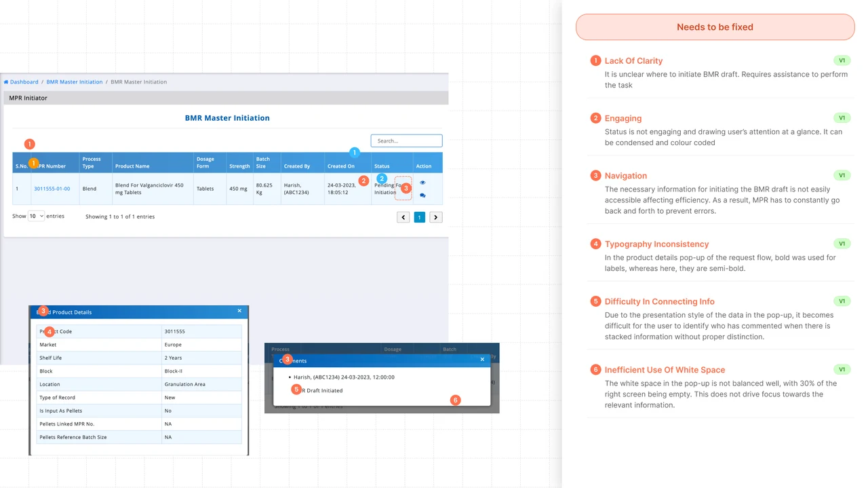Click the V1 badge beside Navigation
The image size is (868, 488).
point(842,175)
